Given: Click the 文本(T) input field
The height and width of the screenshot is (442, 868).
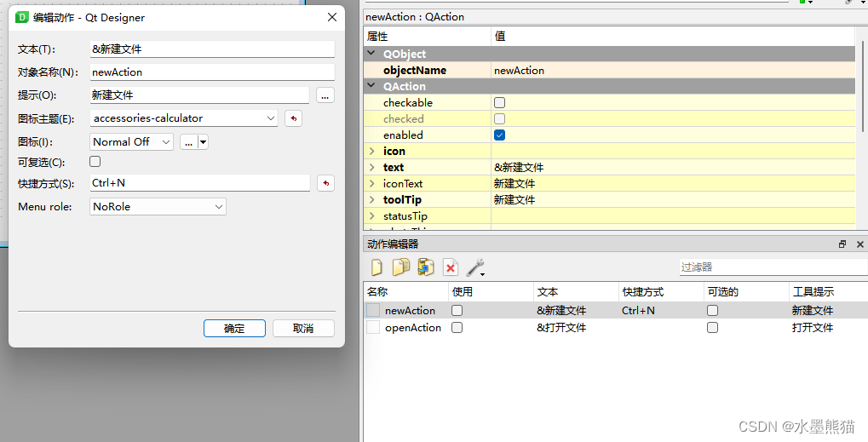Looking at the screenshot, I should tap(212, 49).
